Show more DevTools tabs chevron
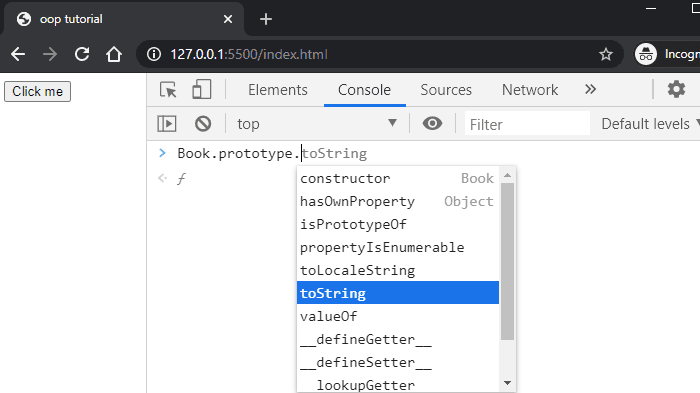 [590, 89]
